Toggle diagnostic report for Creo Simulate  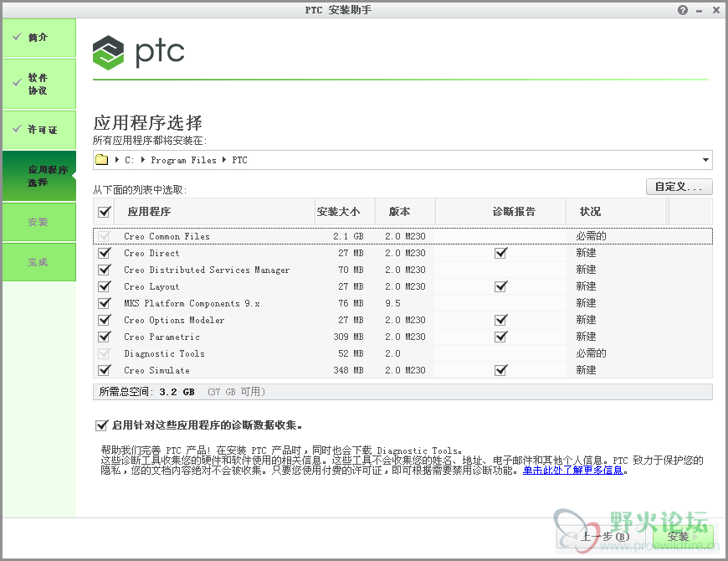click(500, 370)
